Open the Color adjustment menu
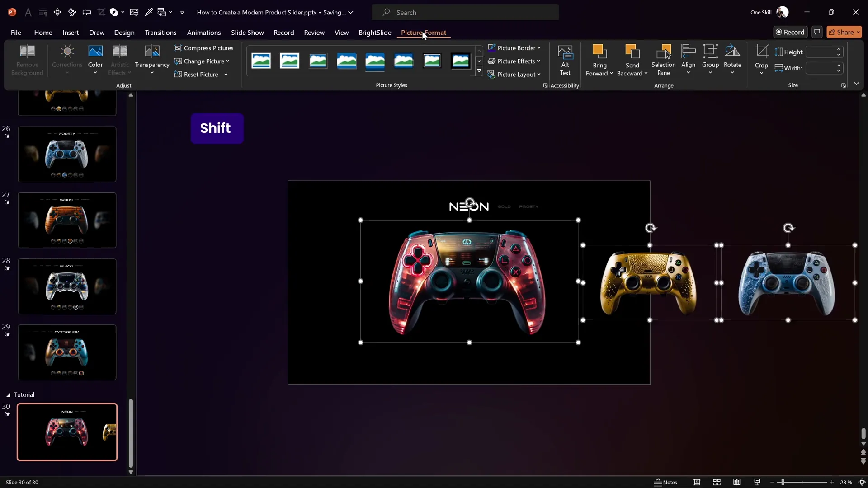This screenshot has width=868, height=488. point(95,60)
